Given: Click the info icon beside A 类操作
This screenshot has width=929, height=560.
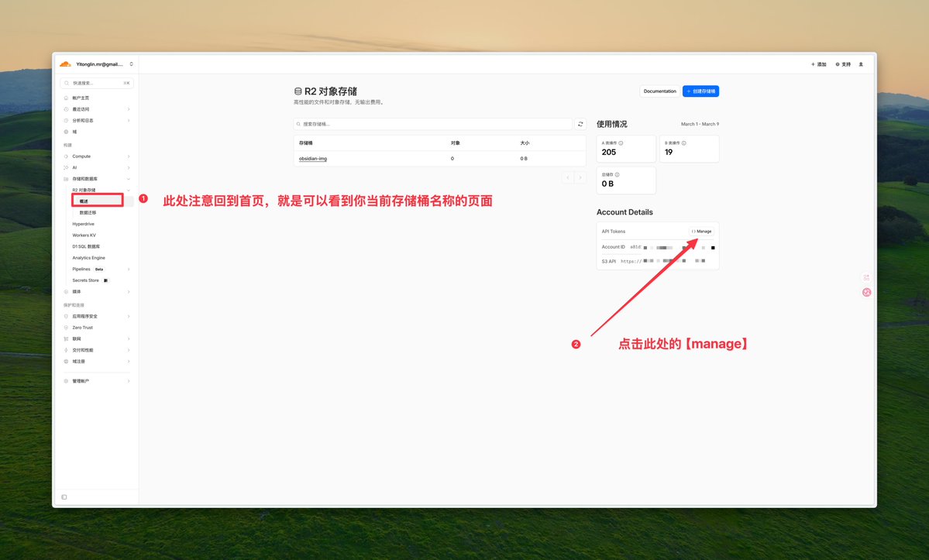Looking at the screenshot, I should (621, 143).
